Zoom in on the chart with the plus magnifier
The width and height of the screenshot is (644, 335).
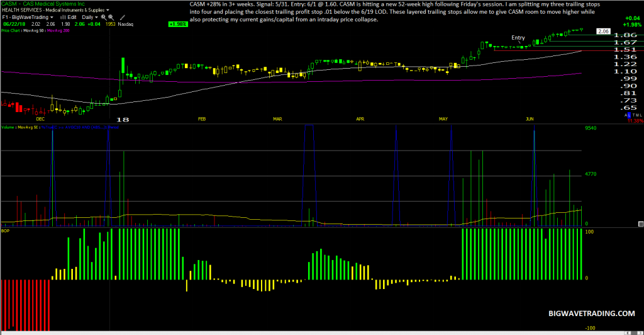(104, 17)
